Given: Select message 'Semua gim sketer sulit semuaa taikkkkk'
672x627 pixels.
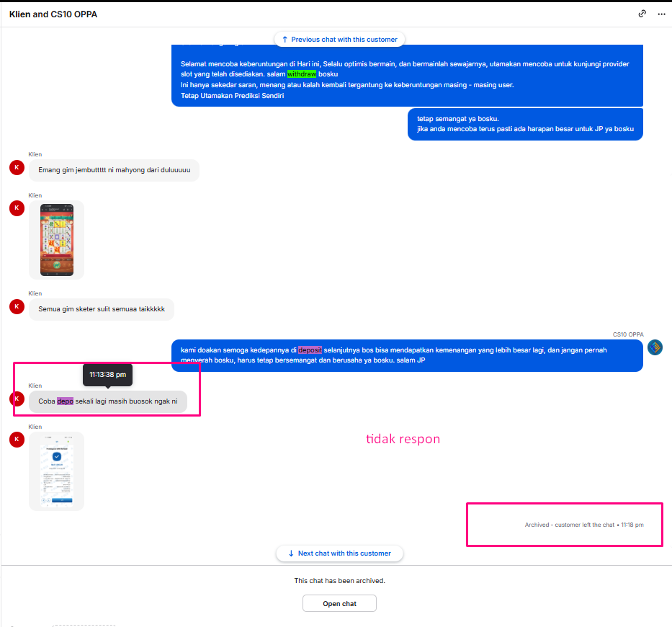Looking at the screenshot, I should pos(102,309).
